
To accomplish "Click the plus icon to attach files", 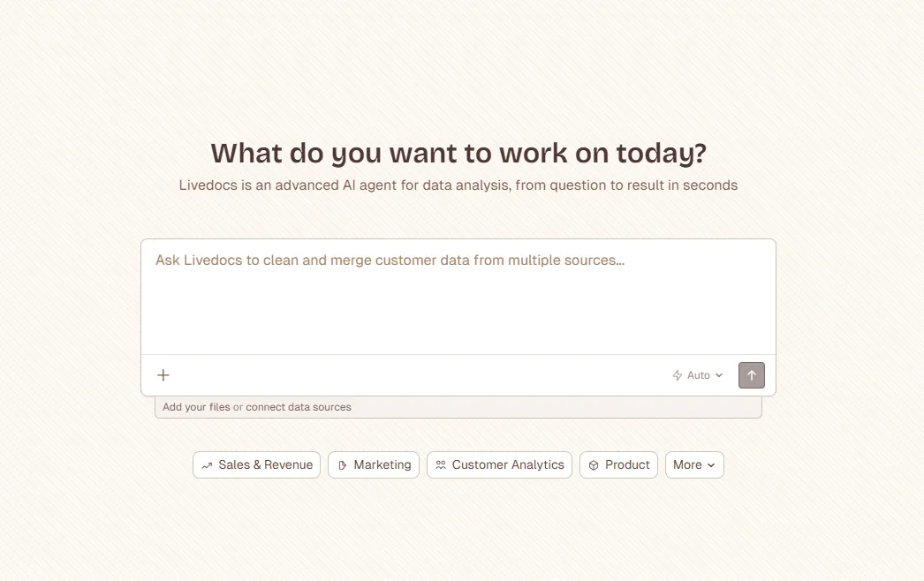I will tap(163, 374).
